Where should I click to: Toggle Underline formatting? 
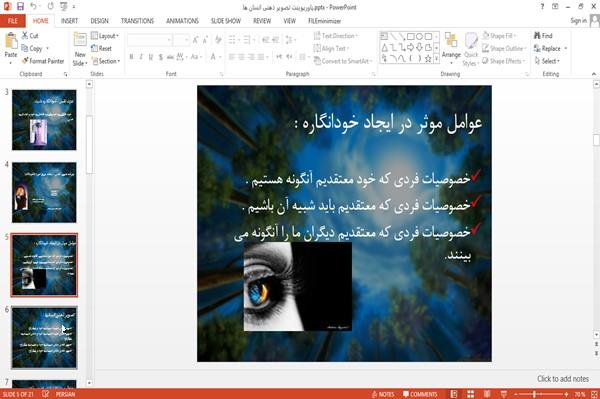click(151, 57)
